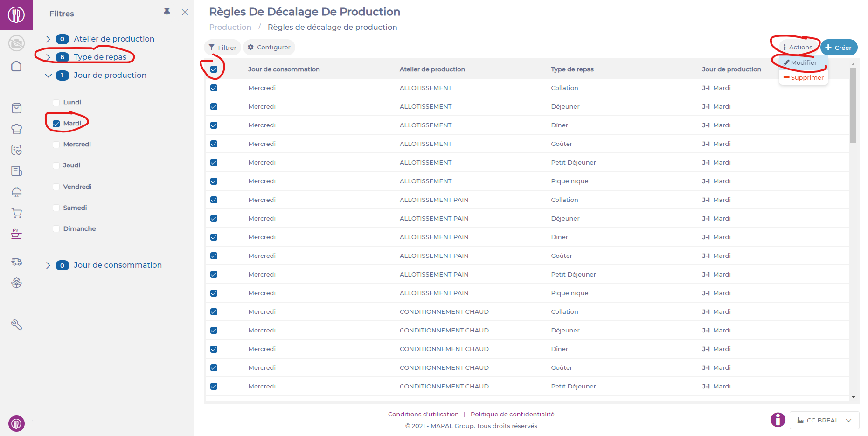Sort by the Type de repas column header
868x436 pixels.
coord(572,69)
